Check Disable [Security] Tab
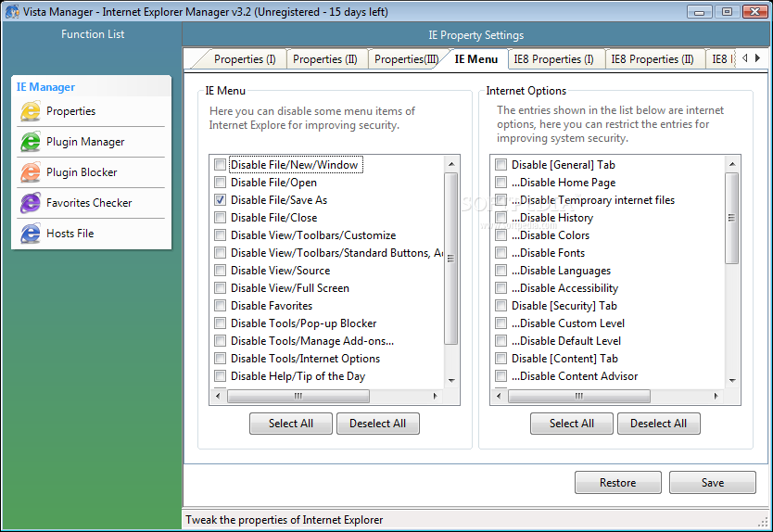The height and width of the screenshot is (532, 773). (501, 306)
